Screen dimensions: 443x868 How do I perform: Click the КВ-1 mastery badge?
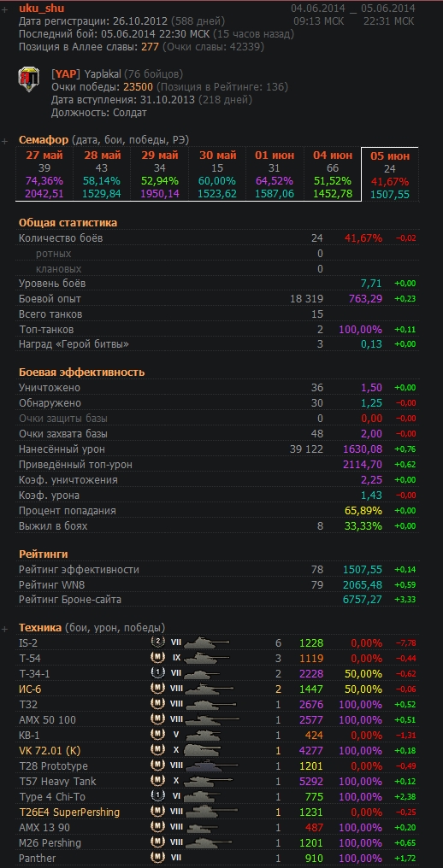pyautogui.click(x=158, y=735)
